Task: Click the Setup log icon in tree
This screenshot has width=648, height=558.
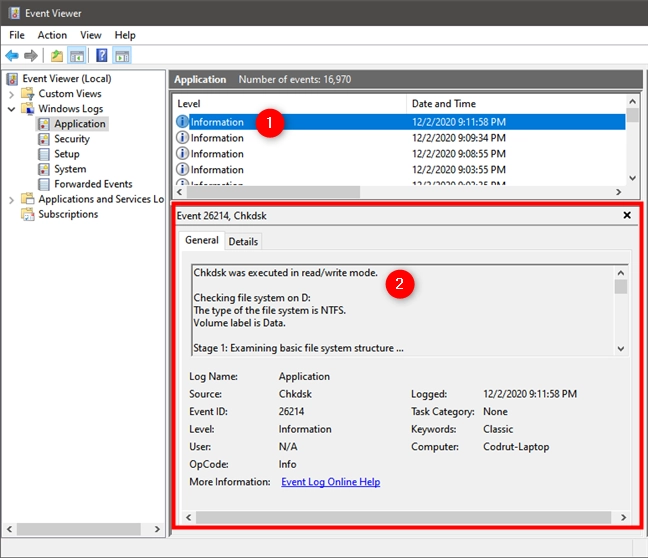Action: coord(44,154)
